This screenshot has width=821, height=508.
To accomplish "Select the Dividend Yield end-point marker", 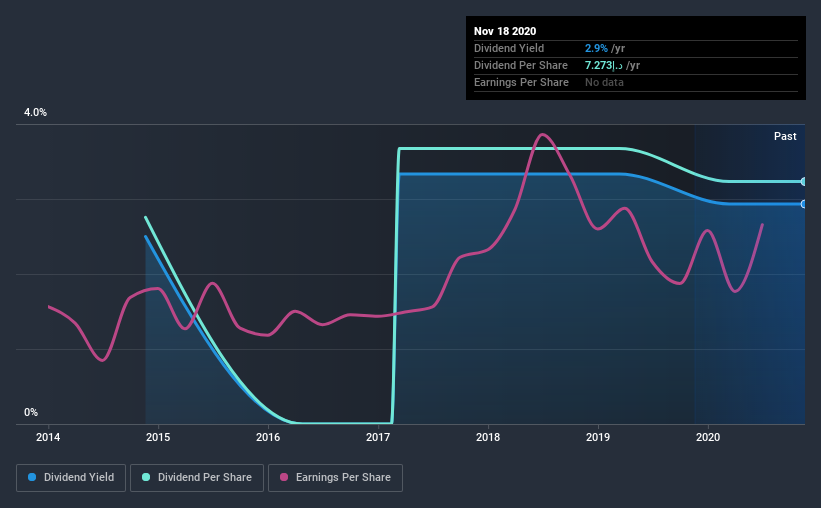I will tap(803, 204).
